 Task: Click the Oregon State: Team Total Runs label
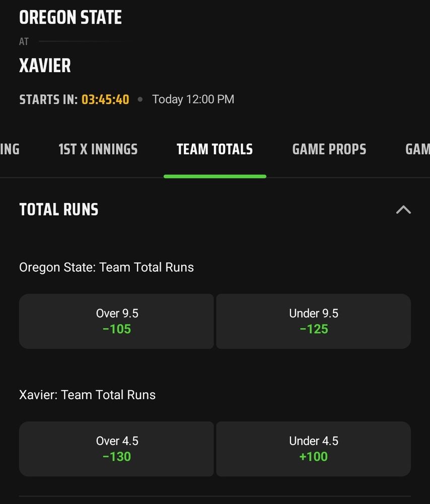click(106, 267)
